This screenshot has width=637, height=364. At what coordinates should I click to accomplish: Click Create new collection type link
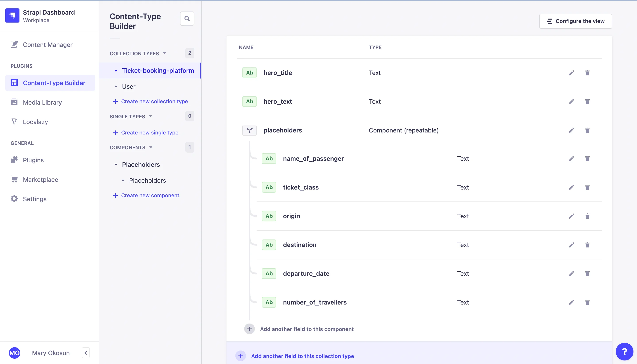[x=154, y=101]
